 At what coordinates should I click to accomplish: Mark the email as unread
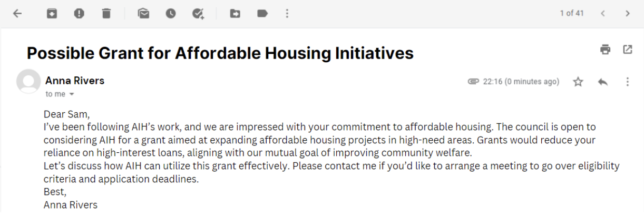pyautogui.click(x=143, y=14)
